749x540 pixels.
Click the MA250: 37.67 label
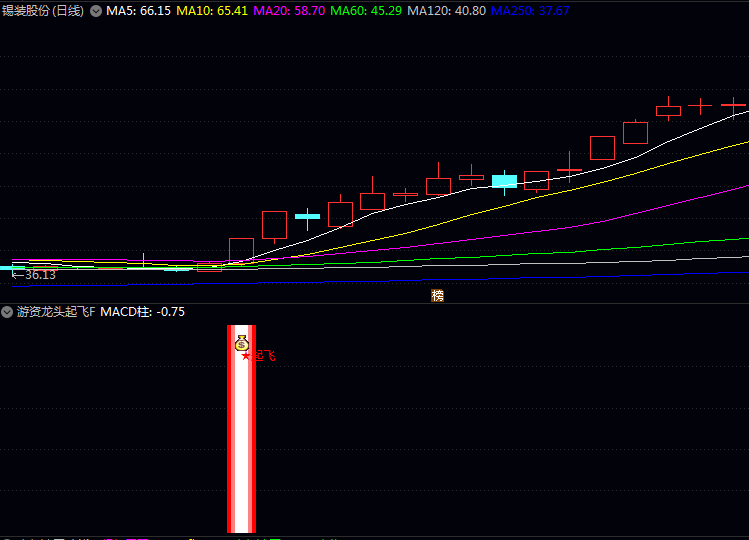click(x=530, y=11)
